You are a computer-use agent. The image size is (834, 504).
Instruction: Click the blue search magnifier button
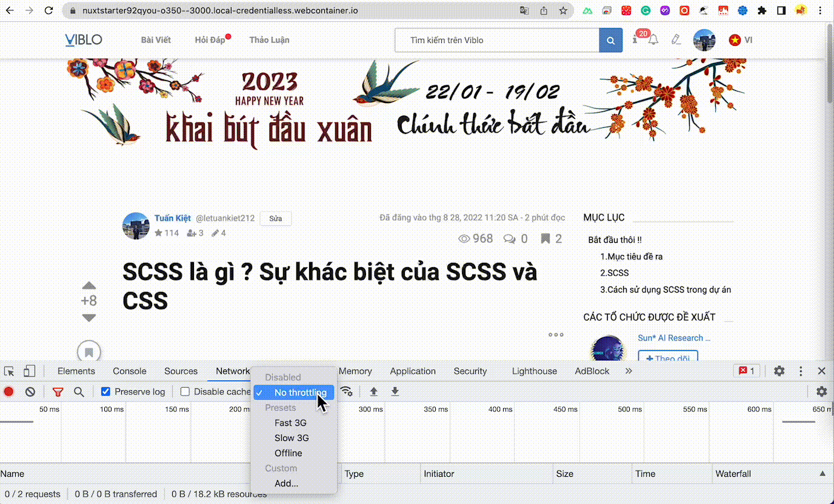tap(610, 41)
